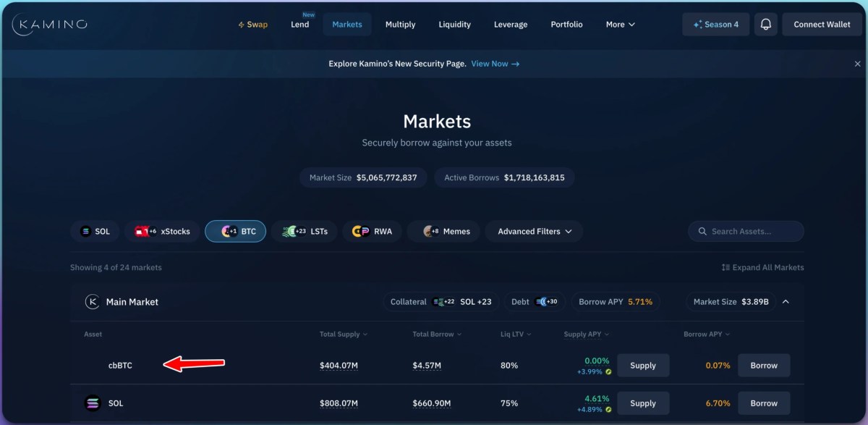The height and width of the screenshot is (425, 868).
Task: Sort by Total Borrow column
Action: [437, 334]
